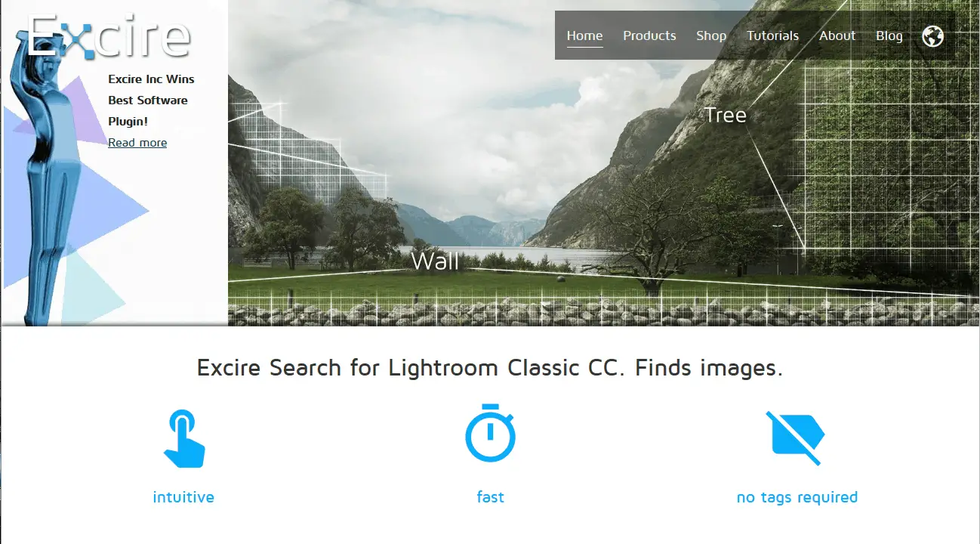Open the Home menu item
The image size is (980, 544).
[x=584, y=36]
